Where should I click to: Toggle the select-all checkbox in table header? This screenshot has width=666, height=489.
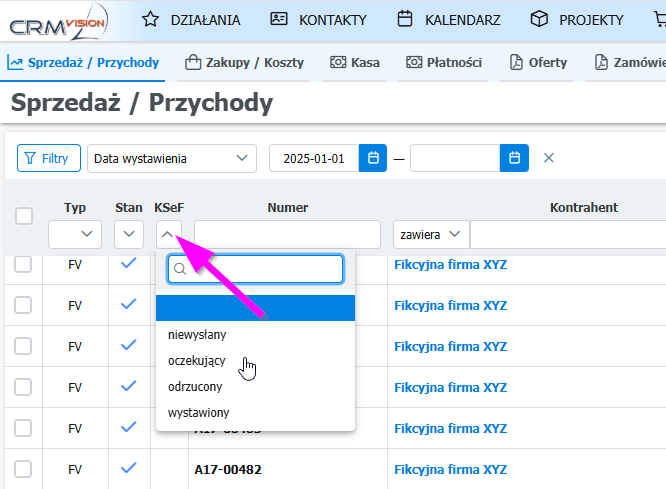[x=24, y=215]
